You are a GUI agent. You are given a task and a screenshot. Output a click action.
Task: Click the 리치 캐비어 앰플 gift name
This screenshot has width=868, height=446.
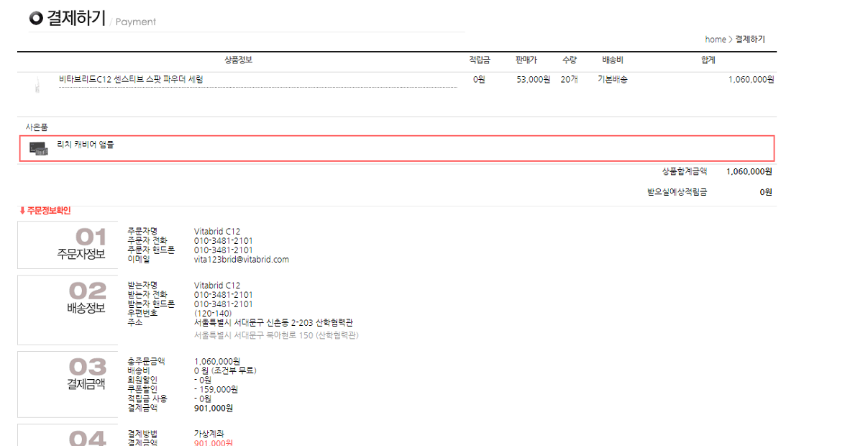click(x=86, y=145)
